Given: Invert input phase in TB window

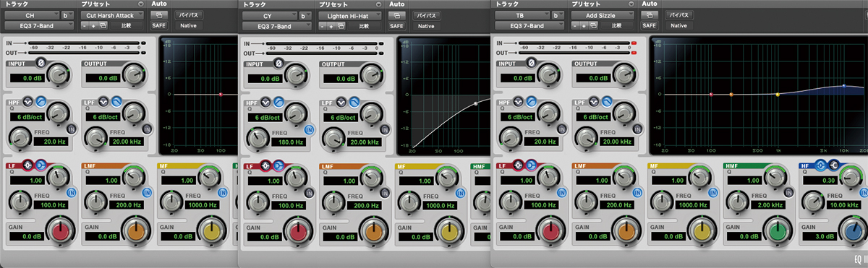Looking at the screenshot, I should point(532,63).
